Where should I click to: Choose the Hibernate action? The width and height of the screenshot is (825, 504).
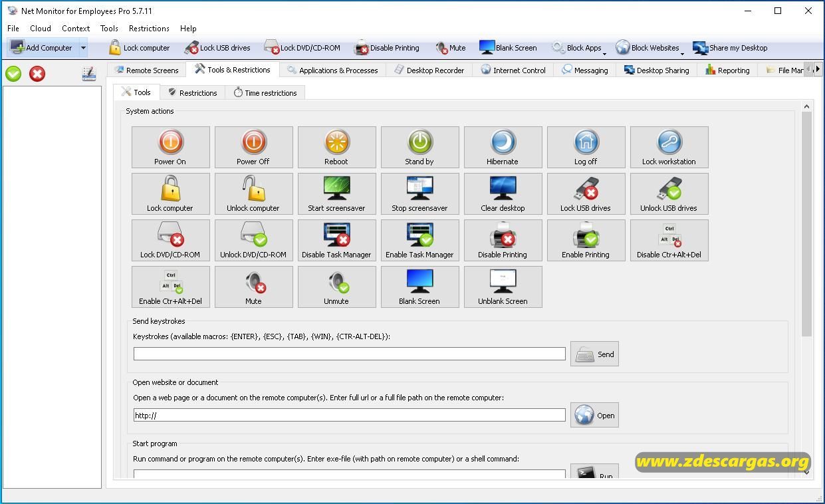(x=503, y=147)
